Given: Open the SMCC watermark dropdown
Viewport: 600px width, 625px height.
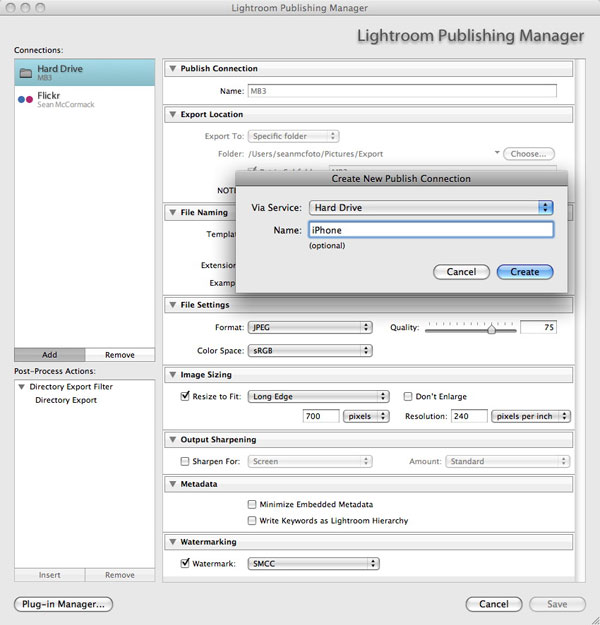Looking at the screenshot, I should click(313, 564).
